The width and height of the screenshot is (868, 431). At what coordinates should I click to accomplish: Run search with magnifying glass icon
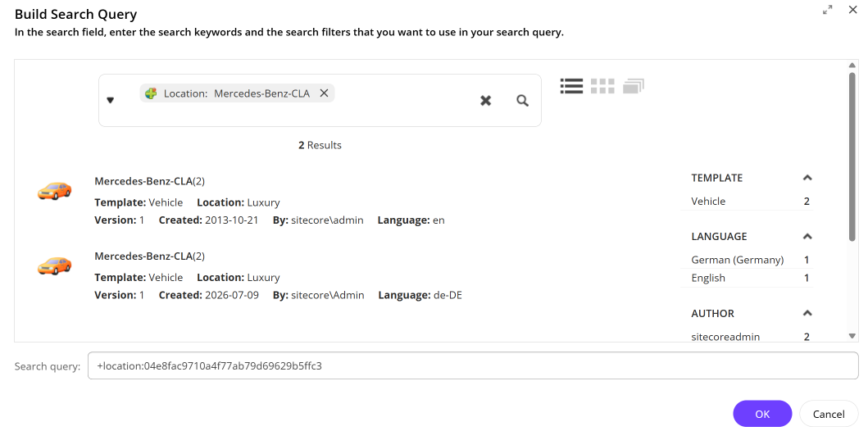[x=523, y=101]
